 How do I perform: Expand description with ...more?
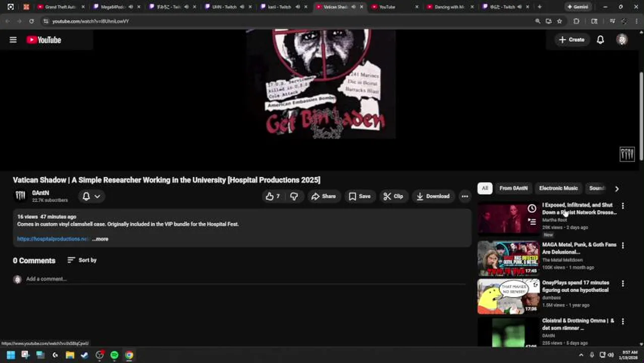(x=100, y=239)
